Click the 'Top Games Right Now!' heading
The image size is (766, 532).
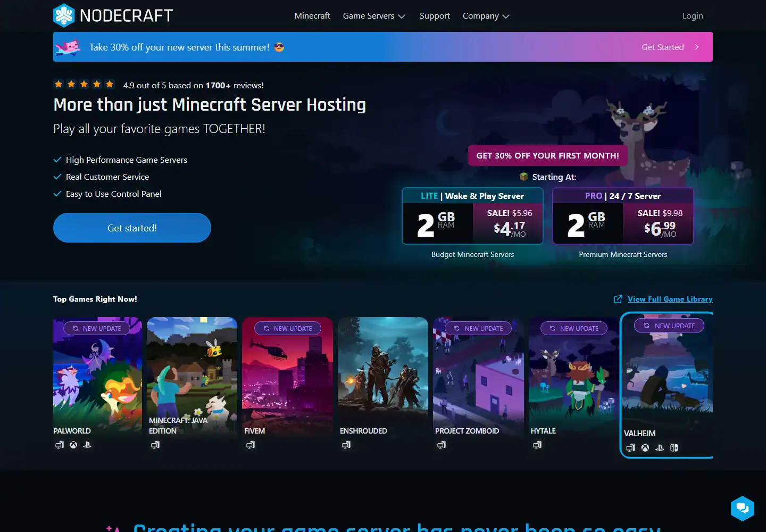point(95,299)
